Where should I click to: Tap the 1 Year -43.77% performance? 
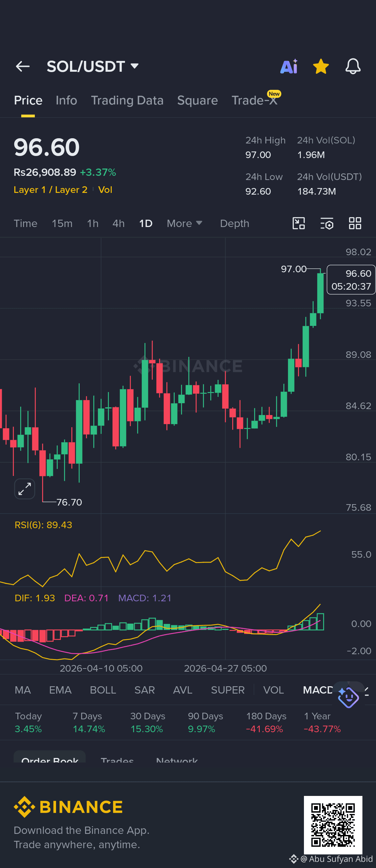(322, 722)
